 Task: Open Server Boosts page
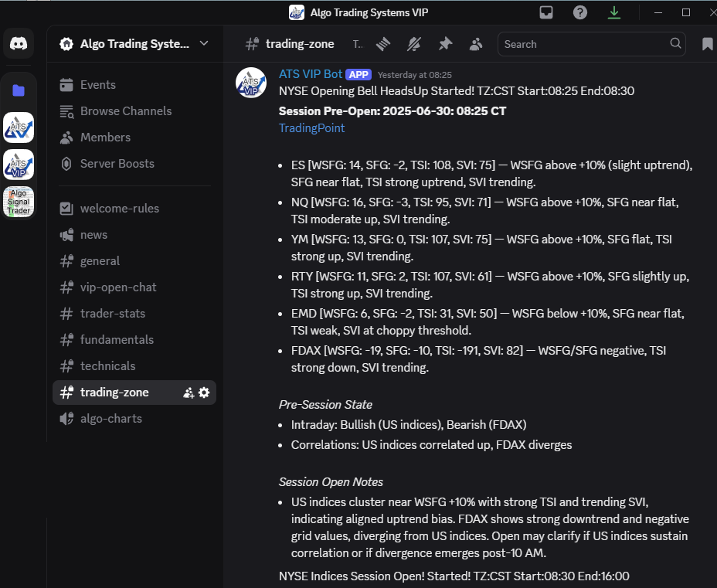(117, 164)
